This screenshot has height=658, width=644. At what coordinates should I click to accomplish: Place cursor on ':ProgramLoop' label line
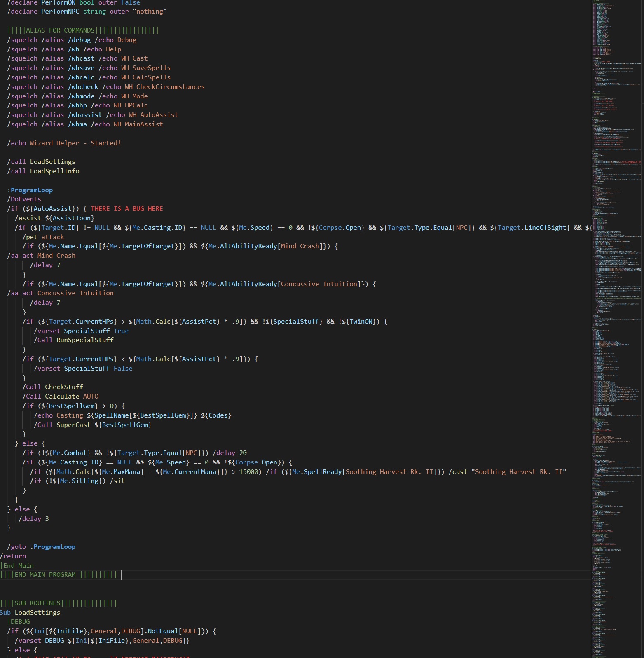(32, 190)
